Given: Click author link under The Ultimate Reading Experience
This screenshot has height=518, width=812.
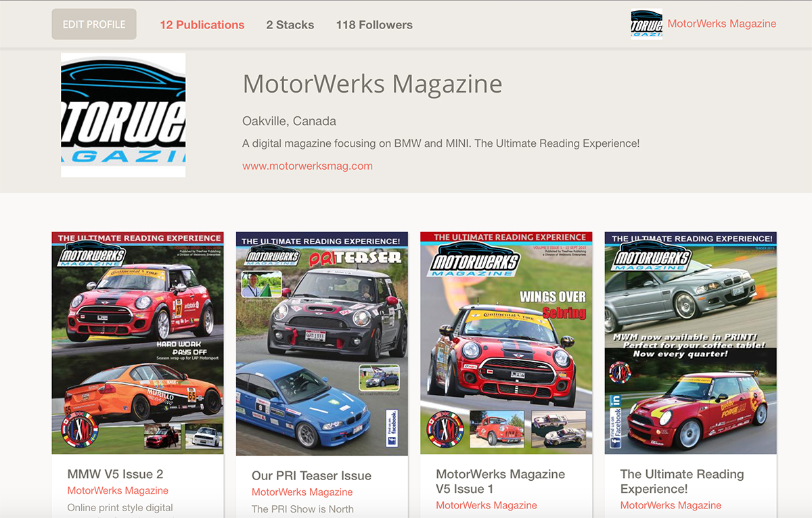Looking at the screenshot, I should click(x=671, y=505).
